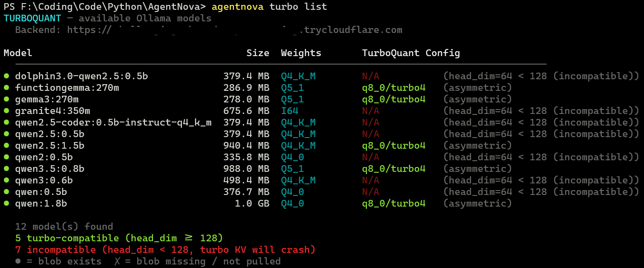Click the '5 turbo-compatible' summary line
The height and width of the screenshot is (268, 644).
(119, 238)
